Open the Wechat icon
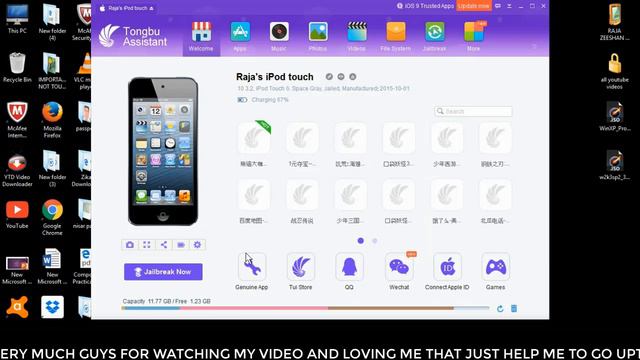This screenshot has width=640, height=360. coord(399,267)
